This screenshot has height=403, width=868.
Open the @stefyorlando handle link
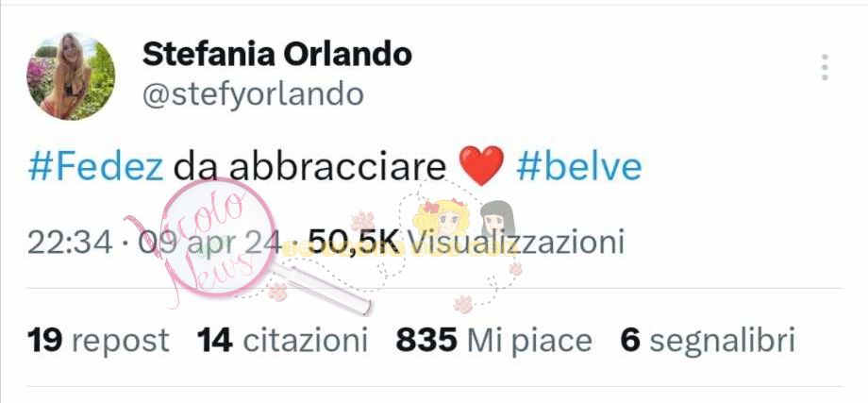coord(254,94)
